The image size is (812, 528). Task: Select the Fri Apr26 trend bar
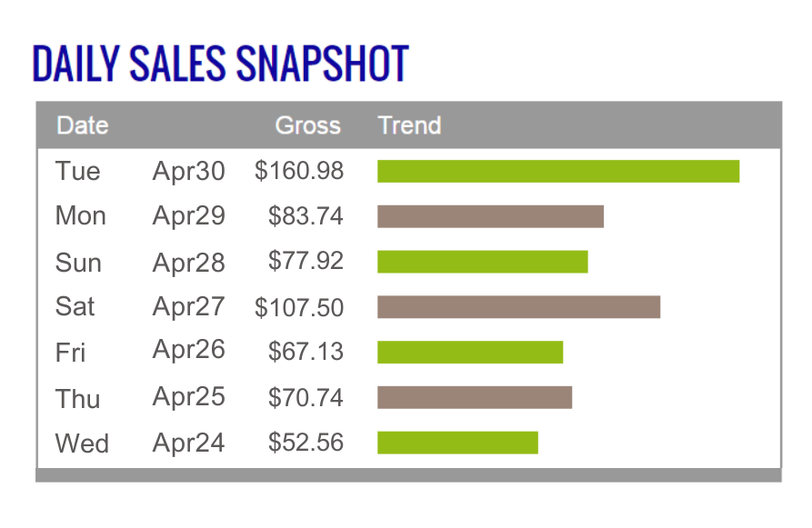click(x=470, y=352)
